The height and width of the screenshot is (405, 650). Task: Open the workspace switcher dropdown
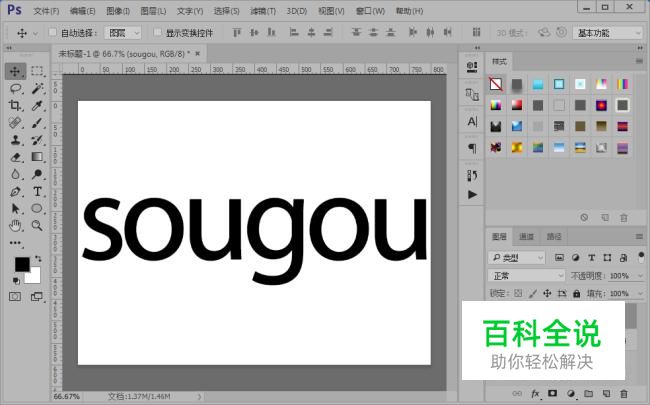[x=608, y=33]
